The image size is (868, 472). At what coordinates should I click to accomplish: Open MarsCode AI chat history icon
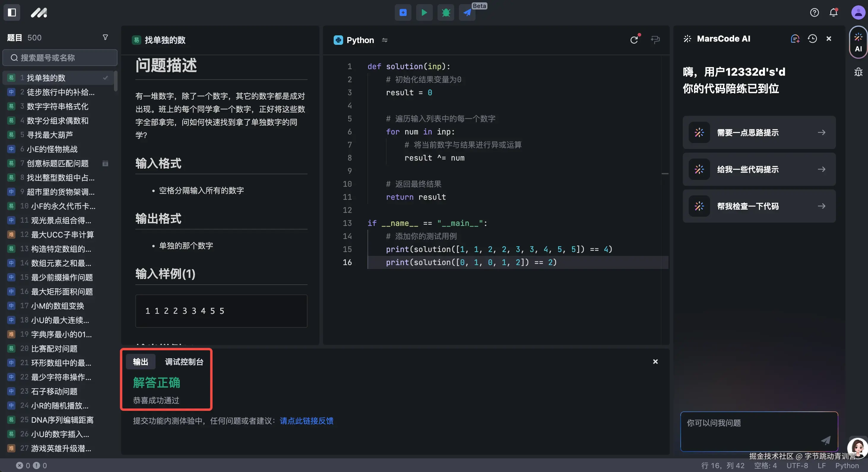[x=812, y=39]
